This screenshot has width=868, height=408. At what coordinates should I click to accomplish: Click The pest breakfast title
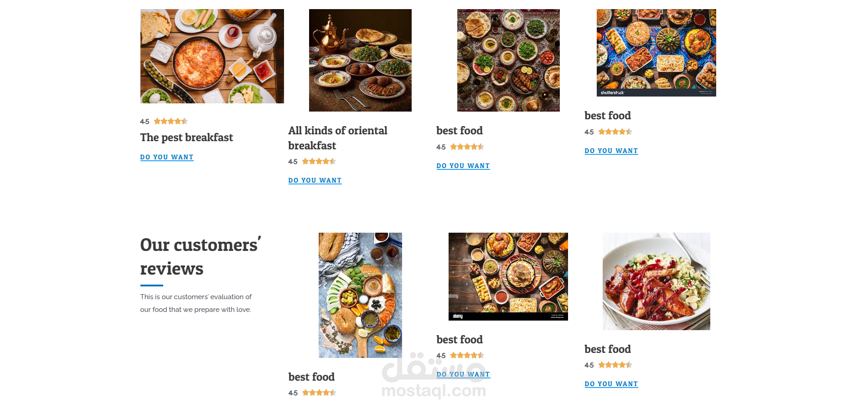(x=186, y=138)
